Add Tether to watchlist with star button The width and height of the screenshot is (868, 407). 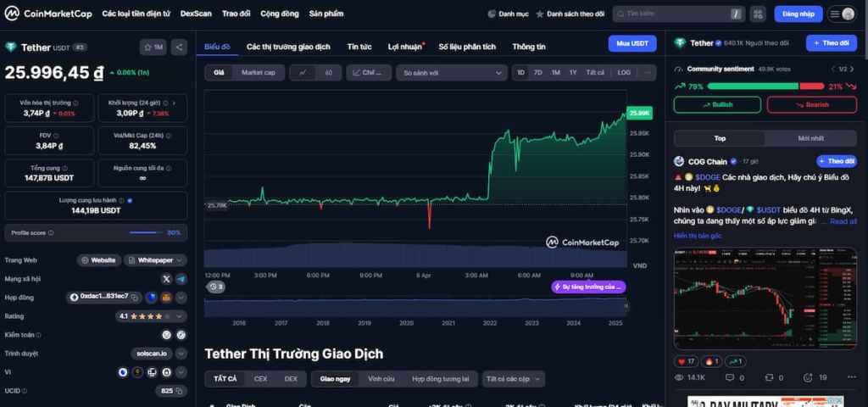[x=153, y=47]
